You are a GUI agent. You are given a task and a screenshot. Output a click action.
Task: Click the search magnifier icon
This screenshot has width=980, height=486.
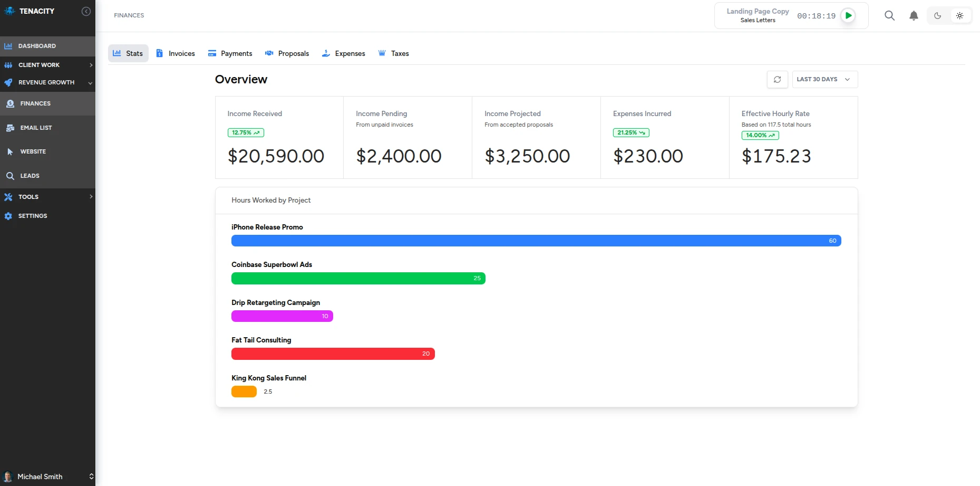point(889,16)
